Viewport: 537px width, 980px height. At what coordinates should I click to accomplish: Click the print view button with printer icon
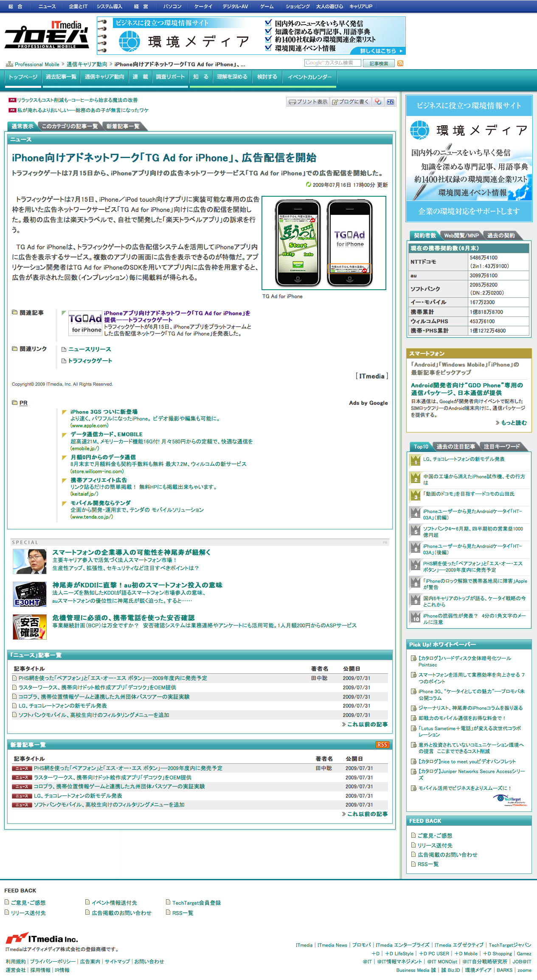point(308,102)
